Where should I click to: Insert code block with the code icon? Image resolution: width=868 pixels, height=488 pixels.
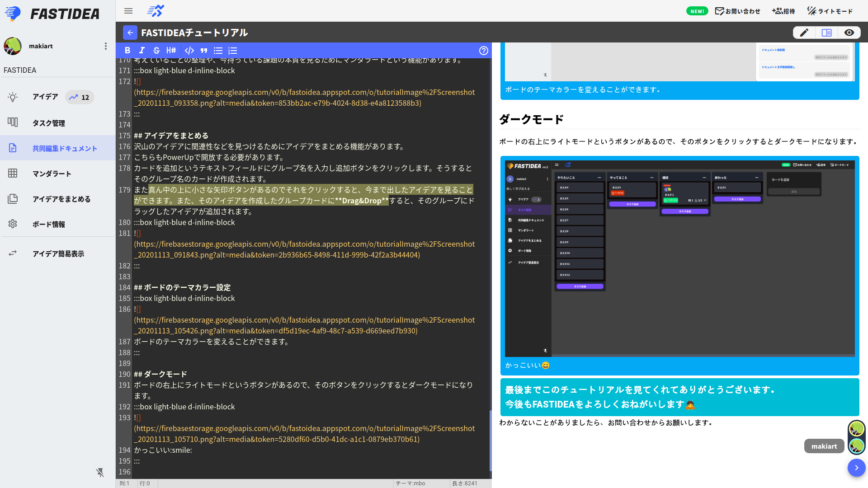(x=189, y=51)
